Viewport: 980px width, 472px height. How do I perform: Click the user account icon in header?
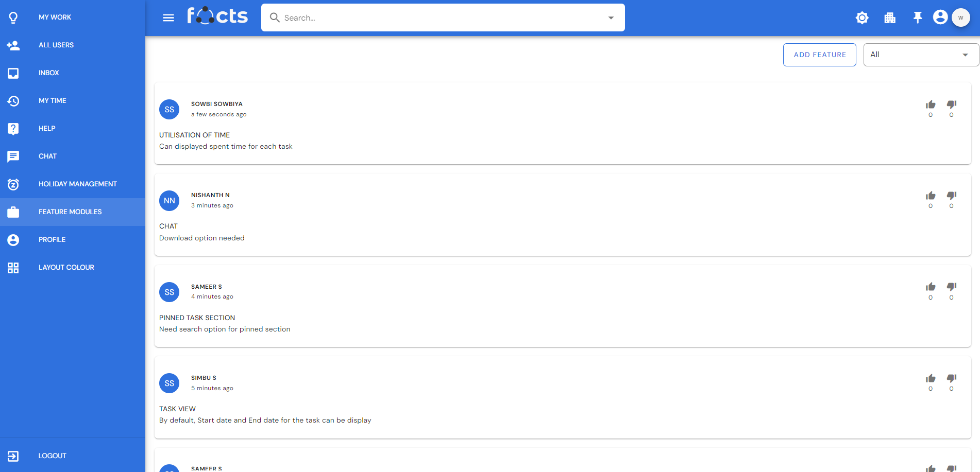click(x=940, y=18)
